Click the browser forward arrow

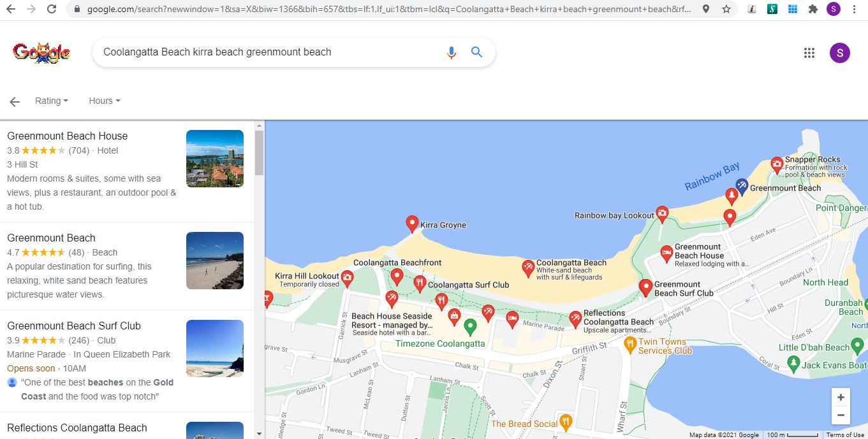click(x=31, y=9)
